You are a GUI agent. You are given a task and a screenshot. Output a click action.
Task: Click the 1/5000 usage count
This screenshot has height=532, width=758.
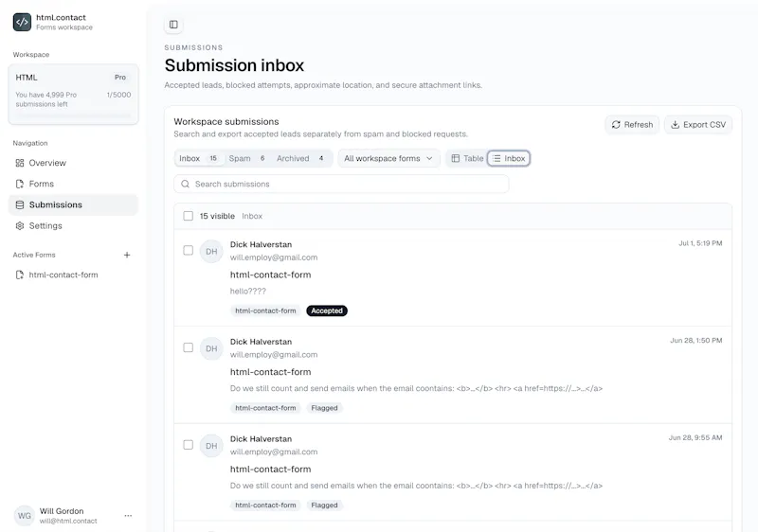click(118, 95)
